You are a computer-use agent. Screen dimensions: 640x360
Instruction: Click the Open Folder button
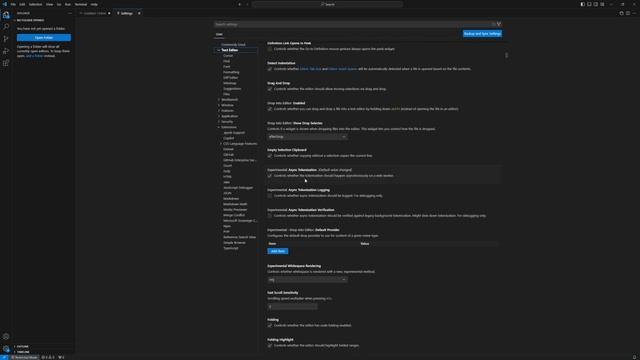pos(44,38)
